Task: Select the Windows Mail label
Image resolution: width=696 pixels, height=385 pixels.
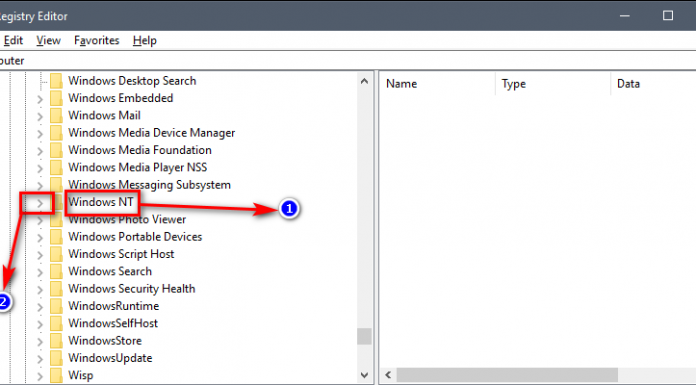Action: pyautogui.click(x=104, y=115)
